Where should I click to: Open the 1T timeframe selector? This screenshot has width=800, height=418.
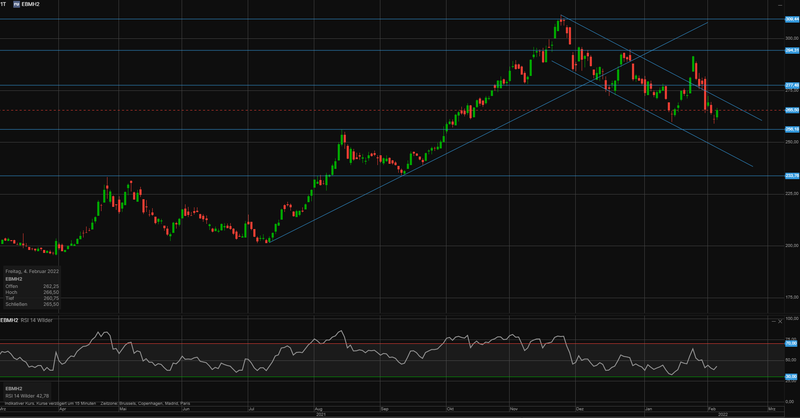[x=4, y=5]
